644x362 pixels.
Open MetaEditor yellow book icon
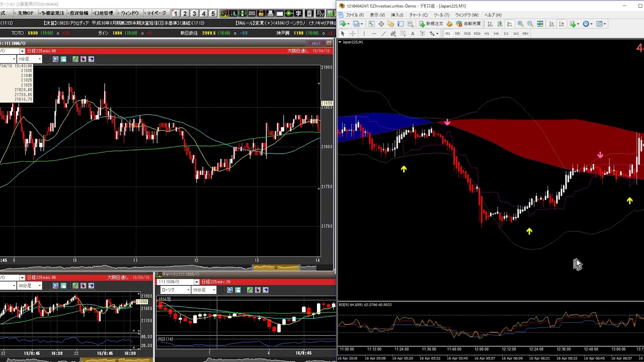point(449,24)
